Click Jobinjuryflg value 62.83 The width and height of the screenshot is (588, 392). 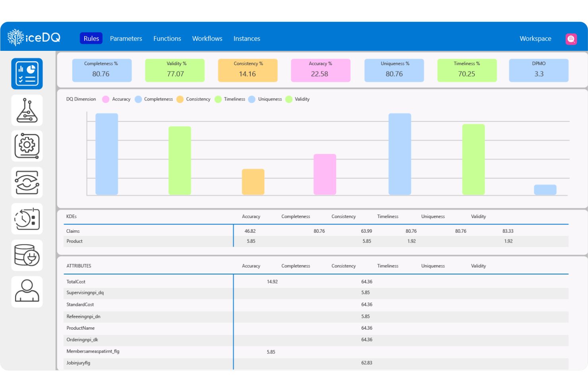(367, 363)
